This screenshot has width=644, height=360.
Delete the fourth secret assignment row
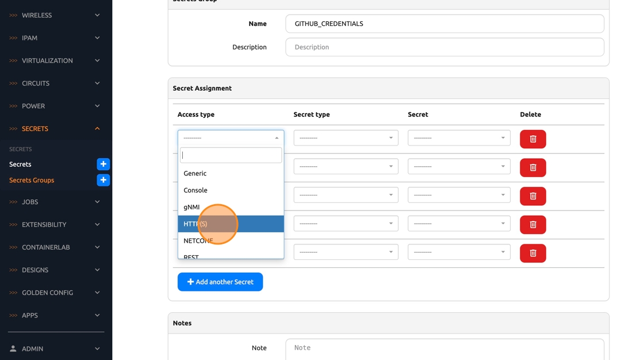[532, 224]
